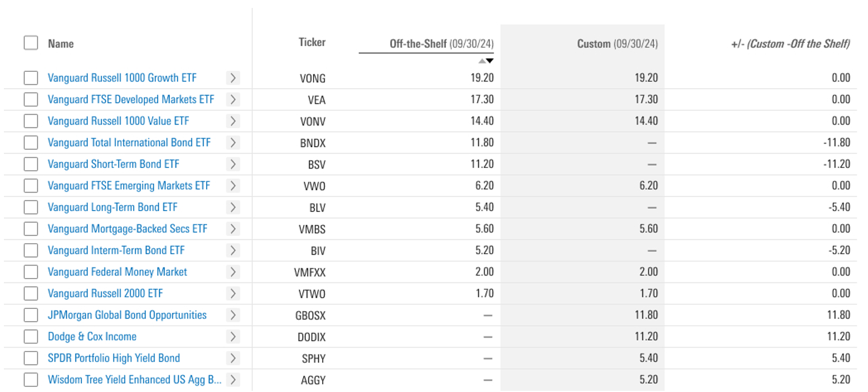The image size is (868, 392).
Task: Click chevron next to SPDR Portfolio High Yield Bond
Action: coord(233,358)
